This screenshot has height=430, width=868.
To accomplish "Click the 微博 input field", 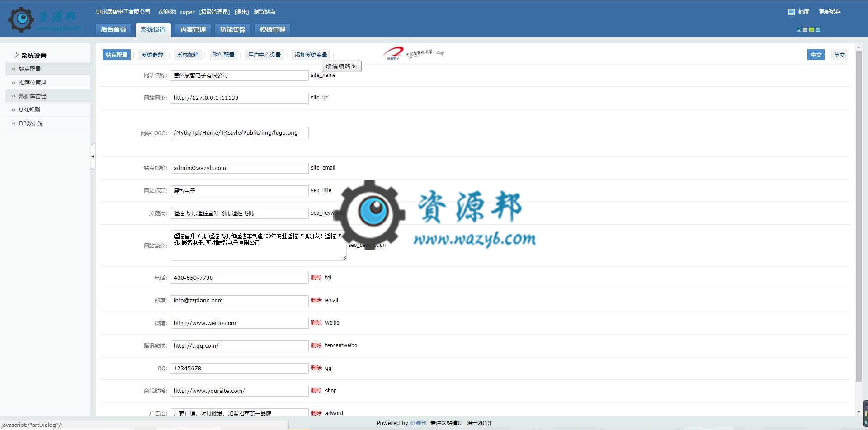I will click(240, 323).
